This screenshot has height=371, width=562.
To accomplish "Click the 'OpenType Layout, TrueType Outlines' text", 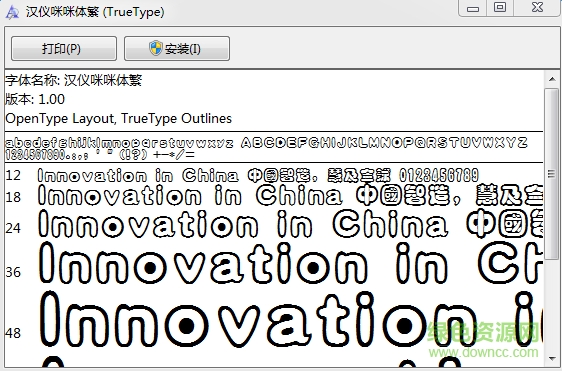I will pos(119,118).
